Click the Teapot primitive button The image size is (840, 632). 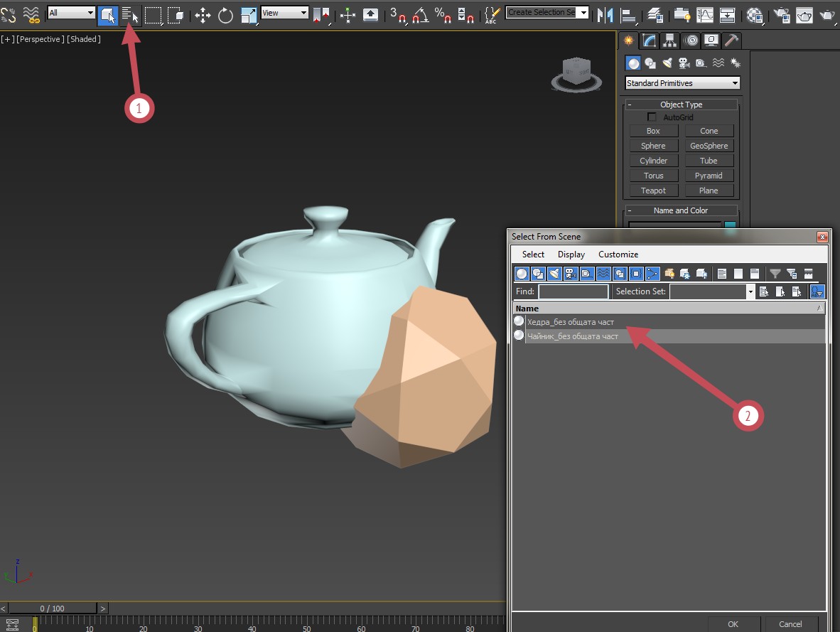pyautogui.click(x=654, y=191)
